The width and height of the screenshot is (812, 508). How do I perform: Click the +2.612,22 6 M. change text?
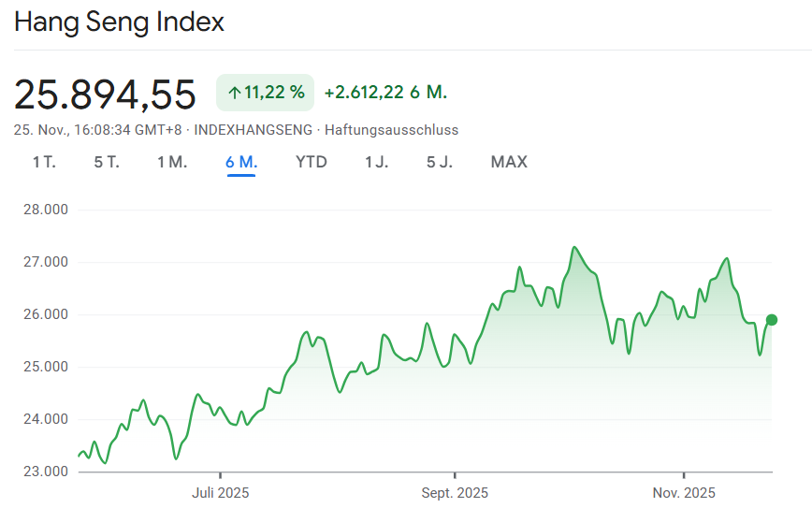[x=385, y=93]
